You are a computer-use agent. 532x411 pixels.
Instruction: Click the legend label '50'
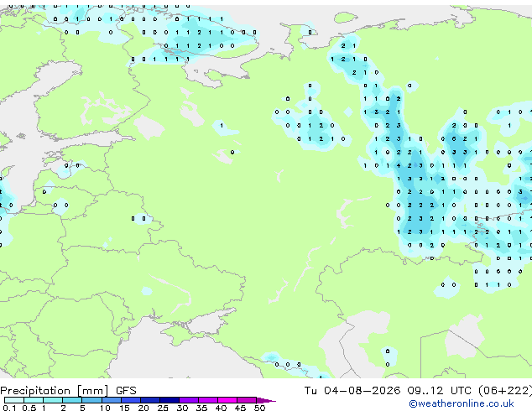click(x=259, y=408)
